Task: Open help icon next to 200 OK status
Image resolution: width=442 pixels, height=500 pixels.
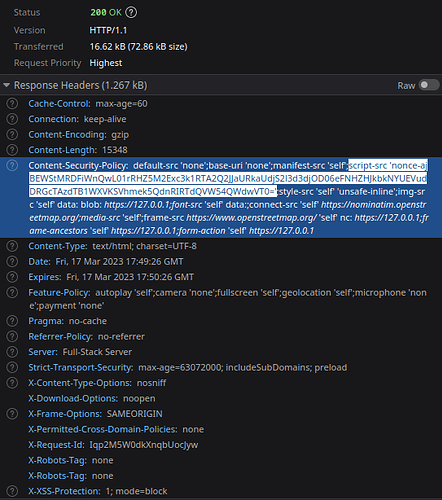Action: (131, 13)
